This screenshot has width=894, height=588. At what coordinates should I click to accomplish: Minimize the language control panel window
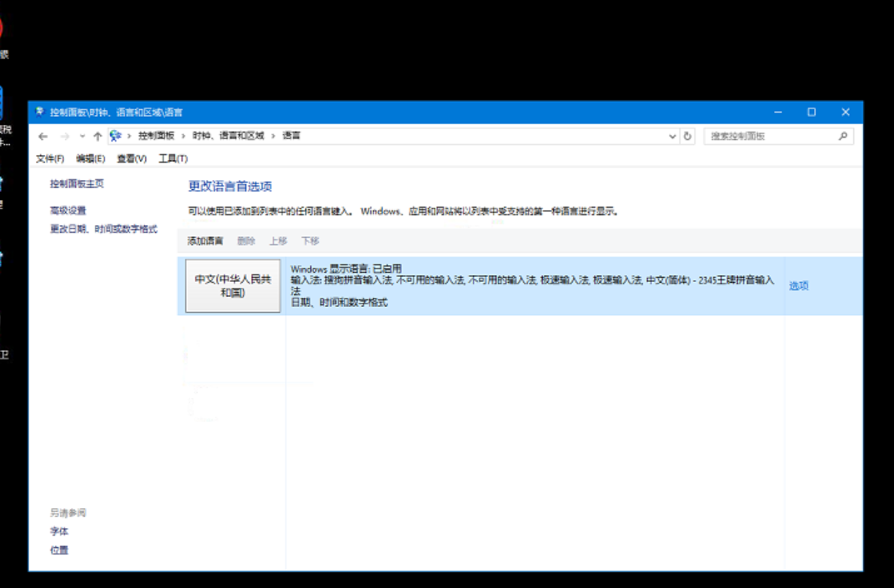point(778,113)
